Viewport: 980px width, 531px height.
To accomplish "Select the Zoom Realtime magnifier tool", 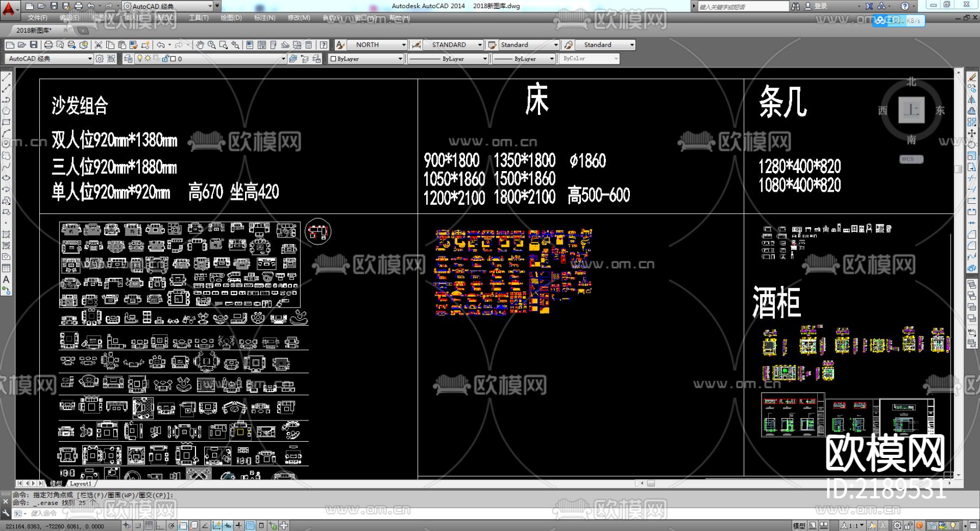I will (211, 45).
